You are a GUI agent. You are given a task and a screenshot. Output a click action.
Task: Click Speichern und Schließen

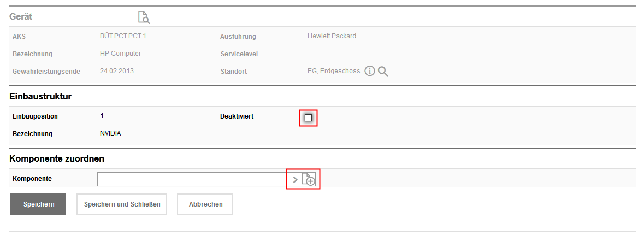click(122, 204)
